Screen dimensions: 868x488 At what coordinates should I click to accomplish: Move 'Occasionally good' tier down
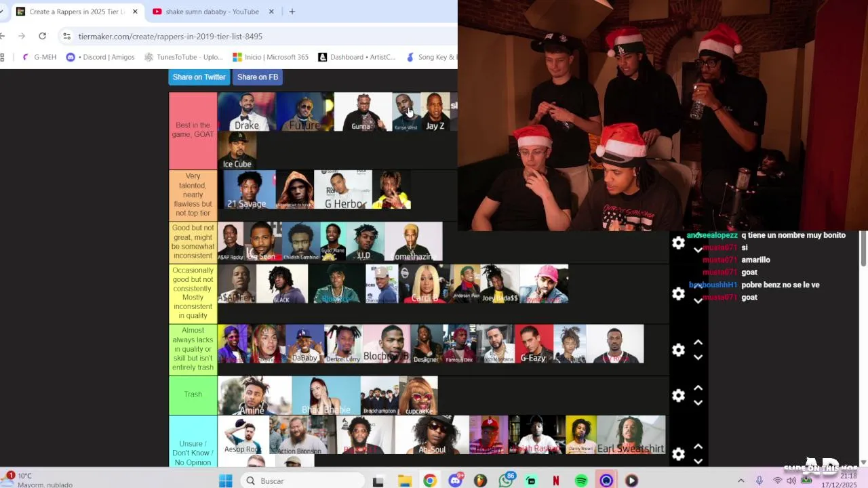pyautogui.click(x=698, y=301)
